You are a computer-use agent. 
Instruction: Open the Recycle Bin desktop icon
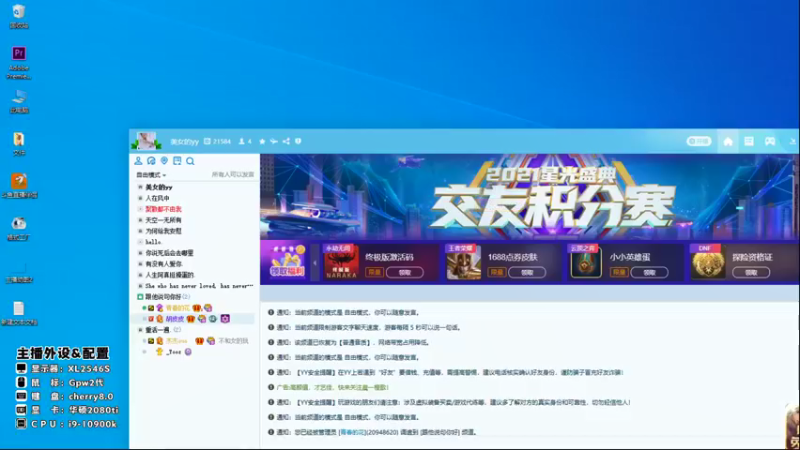[19, 16]
